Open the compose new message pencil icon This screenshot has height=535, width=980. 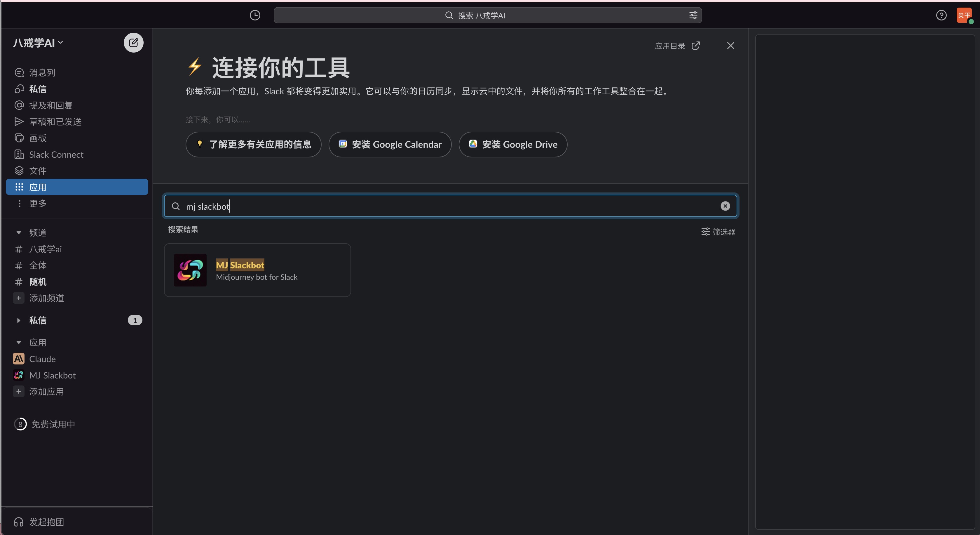click(133, 43)
